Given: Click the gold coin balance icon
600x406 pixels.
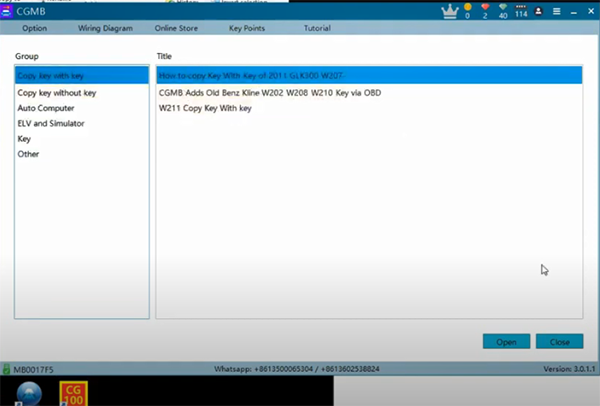Looking at the screenshot, I should [x=466, y=10].
